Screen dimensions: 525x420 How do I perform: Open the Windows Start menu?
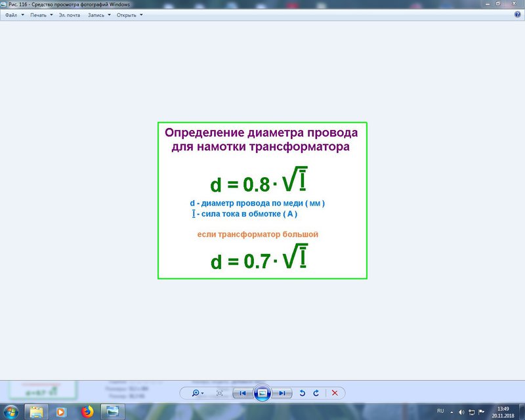coord(10,411)
